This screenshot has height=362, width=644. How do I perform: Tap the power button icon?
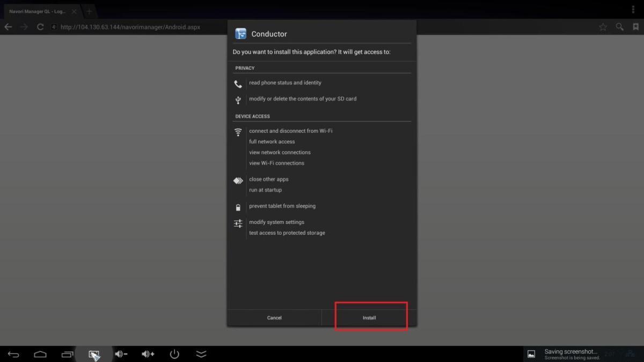pos(174,354)
